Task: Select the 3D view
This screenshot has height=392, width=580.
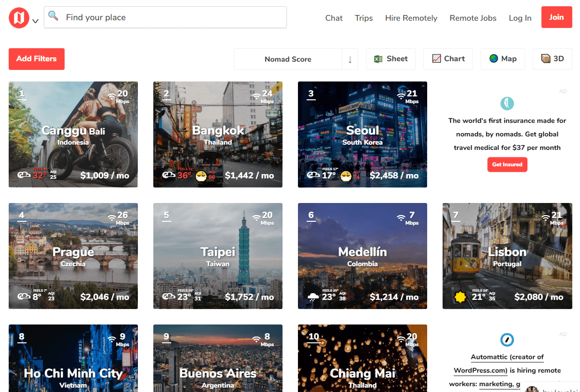Action: coord(552,59)
